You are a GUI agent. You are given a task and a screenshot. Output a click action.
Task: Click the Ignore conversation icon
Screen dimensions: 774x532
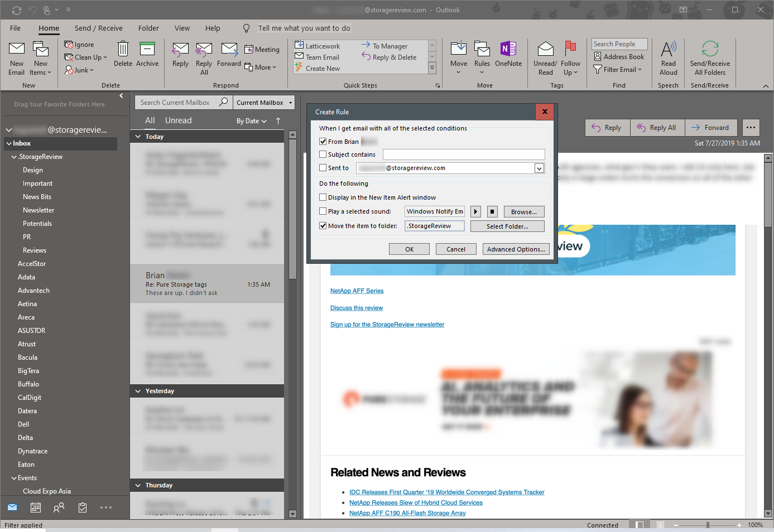(x=68, y=44)
